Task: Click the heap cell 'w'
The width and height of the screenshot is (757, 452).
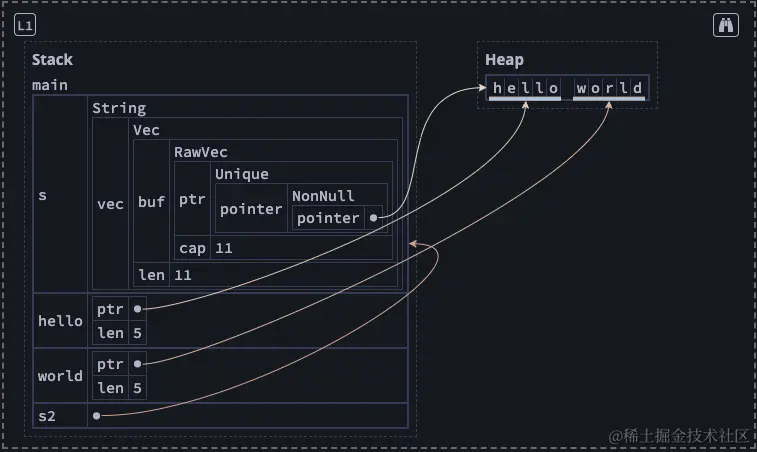Action: (581, 88)
